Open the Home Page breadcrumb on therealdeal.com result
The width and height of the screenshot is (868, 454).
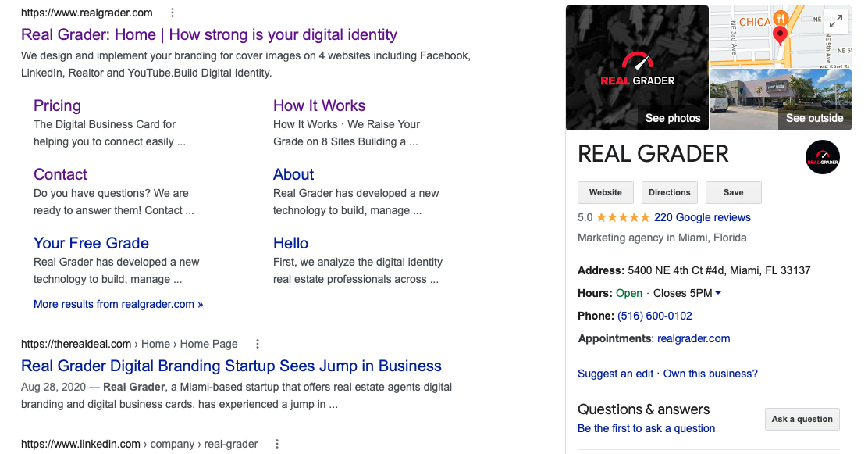(x=208, y=343)
